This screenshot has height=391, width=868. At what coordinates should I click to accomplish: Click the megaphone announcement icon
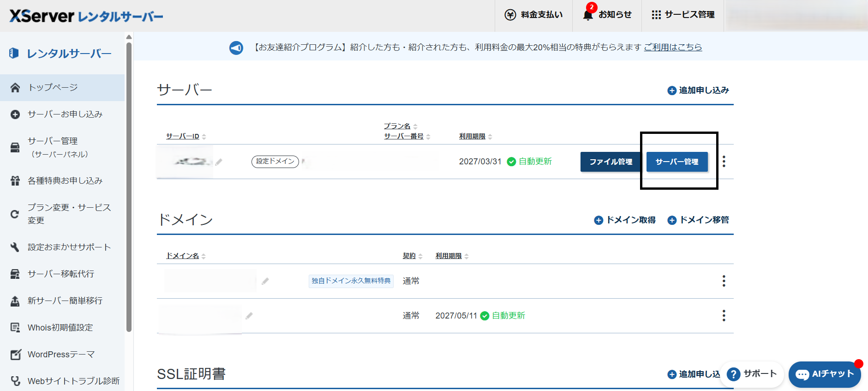pyautogui.click(x=236, y=48)
